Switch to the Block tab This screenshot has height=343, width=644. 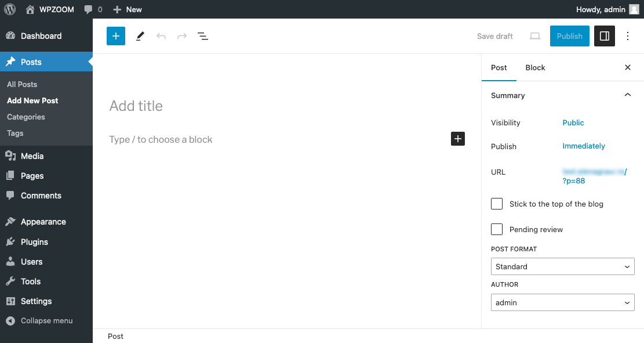click(x=535, y=67)
